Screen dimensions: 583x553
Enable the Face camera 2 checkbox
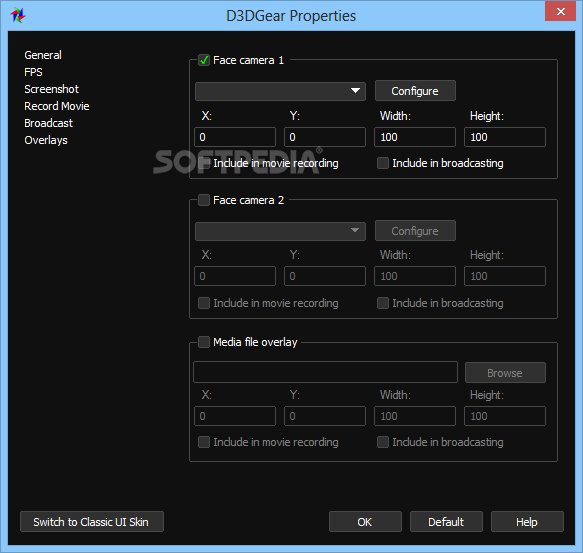[x=204, y=200]
